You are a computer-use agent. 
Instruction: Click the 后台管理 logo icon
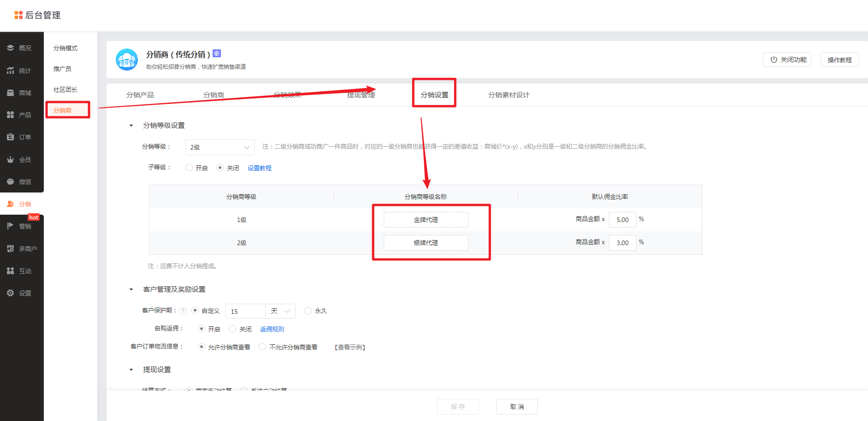tap(18, 15)
